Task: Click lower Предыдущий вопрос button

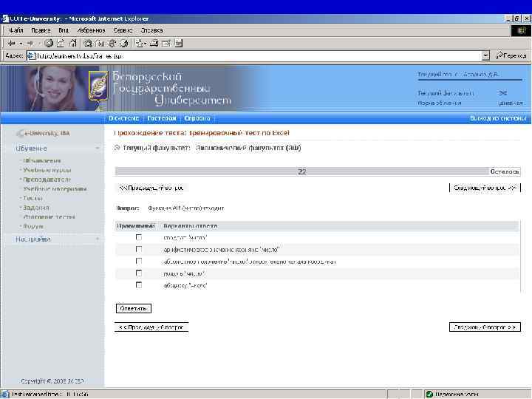Action: tap(151, 327)
